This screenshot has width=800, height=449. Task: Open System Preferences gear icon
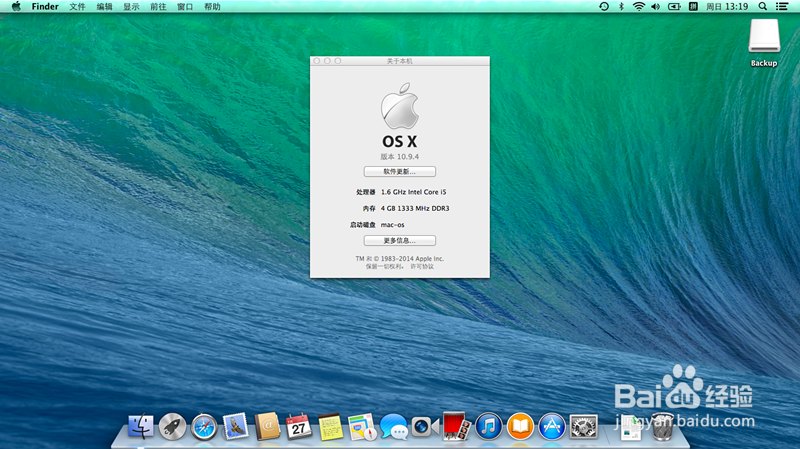583,427
